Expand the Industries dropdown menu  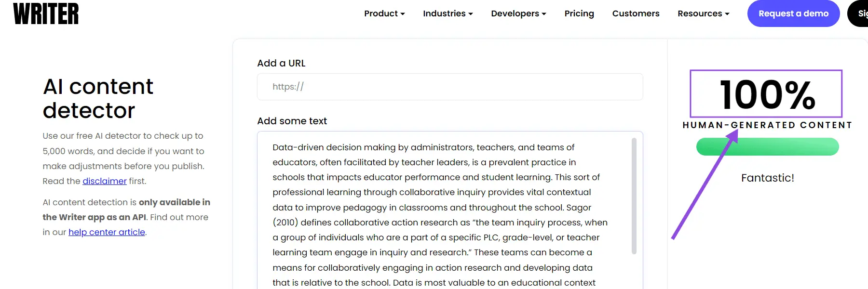[x=448, y=13]
